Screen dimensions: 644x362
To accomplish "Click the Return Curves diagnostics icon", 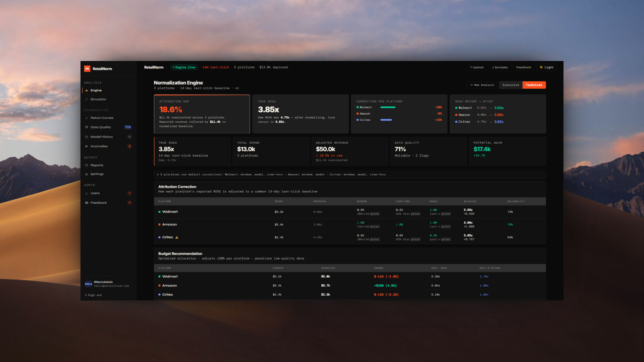I will coord(87,118).
